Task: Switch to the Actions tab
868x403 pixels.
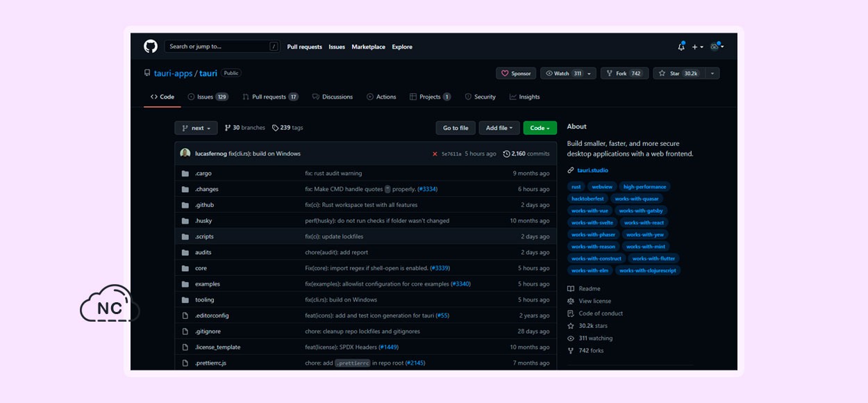Action: point(381,97)
